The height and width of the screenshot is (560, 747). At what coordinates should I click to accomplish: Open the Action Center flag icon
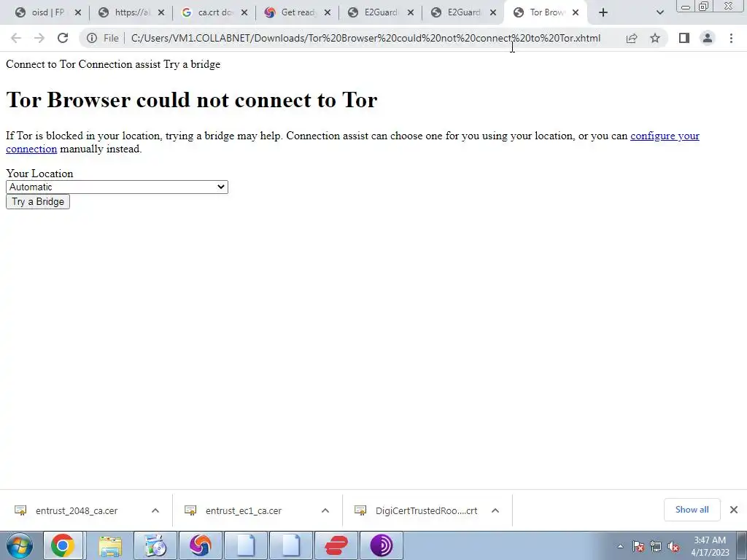pyautogui.click(x=638, y=546)
